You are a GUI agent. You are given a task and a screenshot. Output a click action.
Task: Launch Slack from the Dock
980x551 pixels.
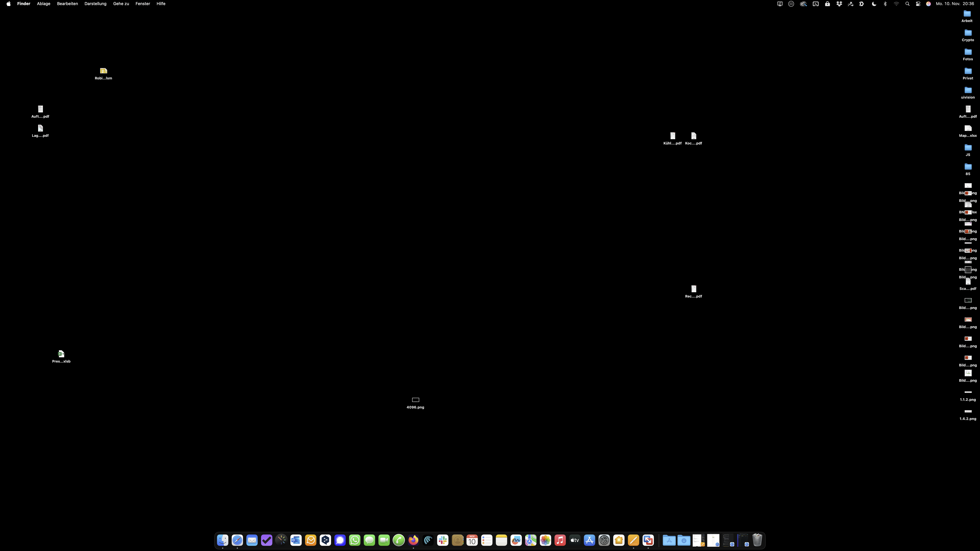(443, 540)
